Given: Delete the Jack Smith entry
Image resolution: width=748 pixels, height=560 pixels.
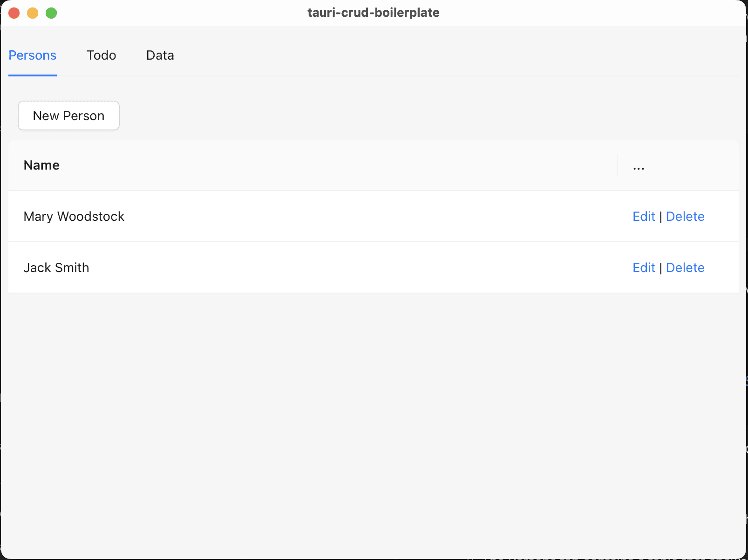Looking at the screenshot, I should pos(685,268).
